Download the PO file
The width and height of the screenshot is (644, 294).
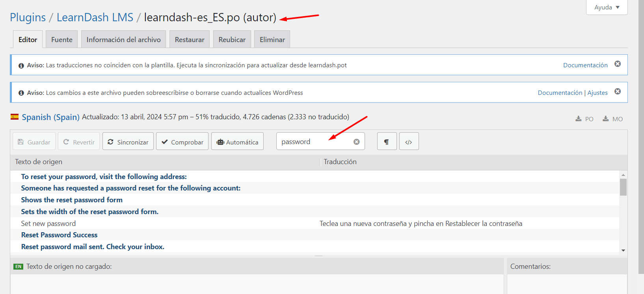coord(584,119)
